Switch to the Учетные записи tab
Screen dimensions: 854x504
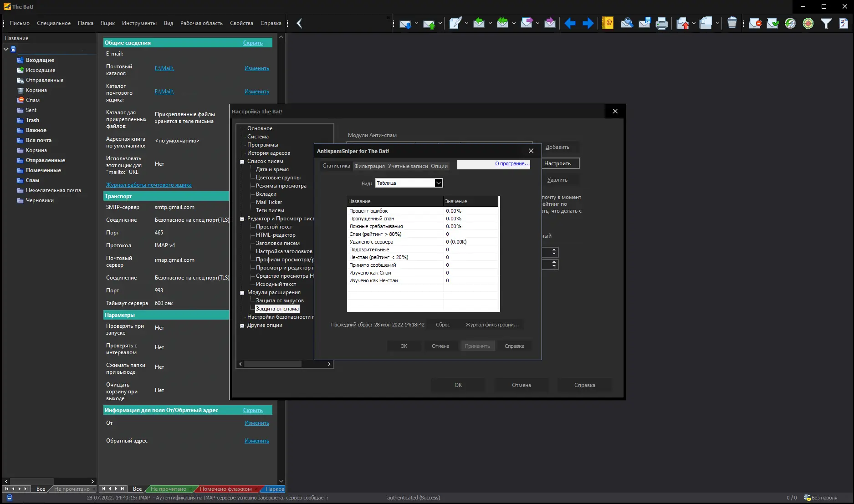coord(408,166)
